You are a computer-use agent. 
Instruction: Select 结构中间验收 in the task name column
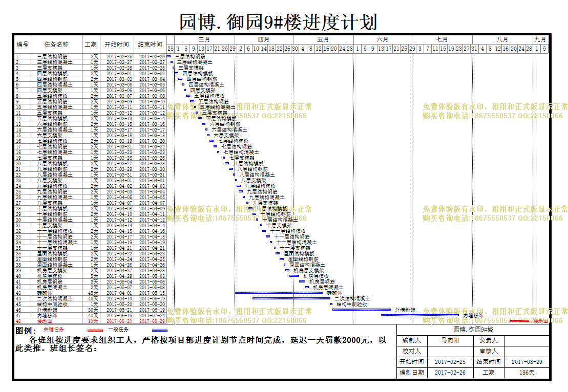pyautogui.click(x=52, y=304)
